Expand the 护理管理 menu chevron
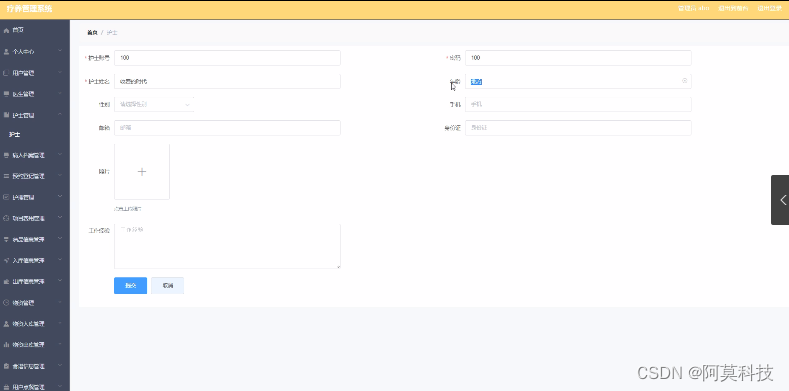The height and width of the screenshot is (391, 789). click(60, 197)
